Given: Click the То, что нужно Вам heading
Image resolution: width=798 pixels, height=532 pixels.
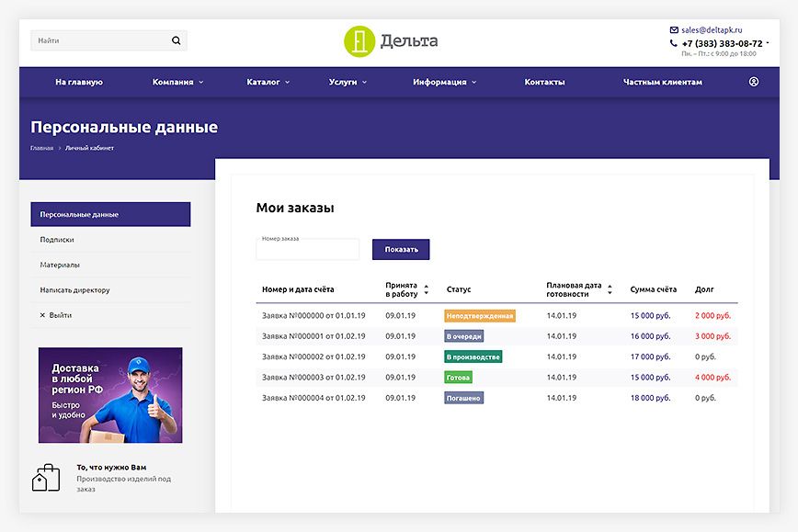Looking at the screenshot, I should [111, 467].
